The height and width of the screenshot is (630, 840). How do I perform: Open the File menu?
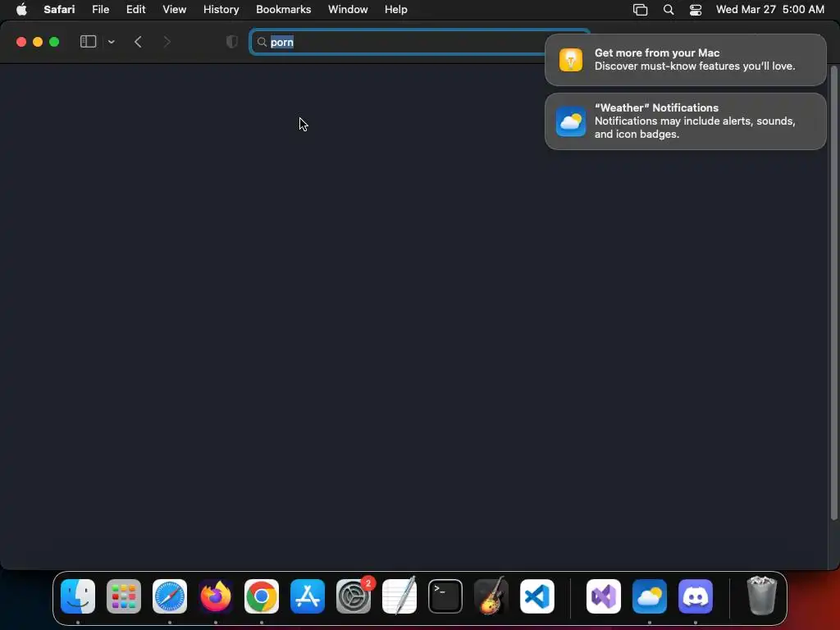(100, 9)
